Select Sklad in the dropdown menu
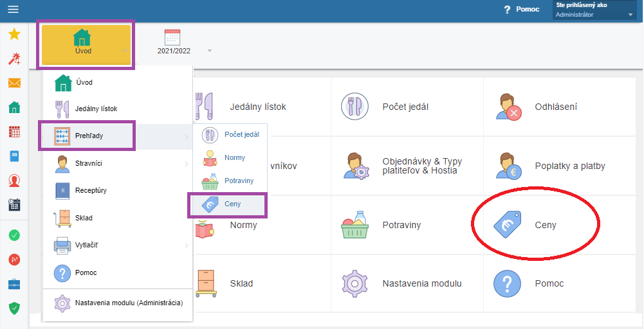The image size is (644, 329). coord(118,218)
